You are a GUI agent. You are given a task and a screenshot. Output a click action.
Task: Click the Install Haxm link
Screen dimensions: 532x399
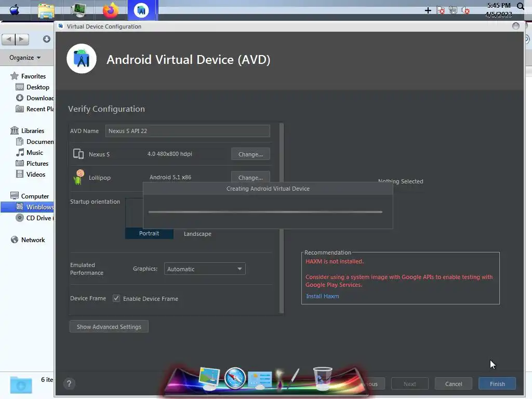(322, 296)
